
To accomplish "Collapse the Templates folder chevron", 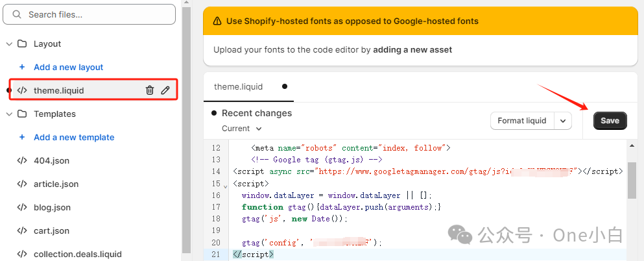I will [x=9, y=114].
